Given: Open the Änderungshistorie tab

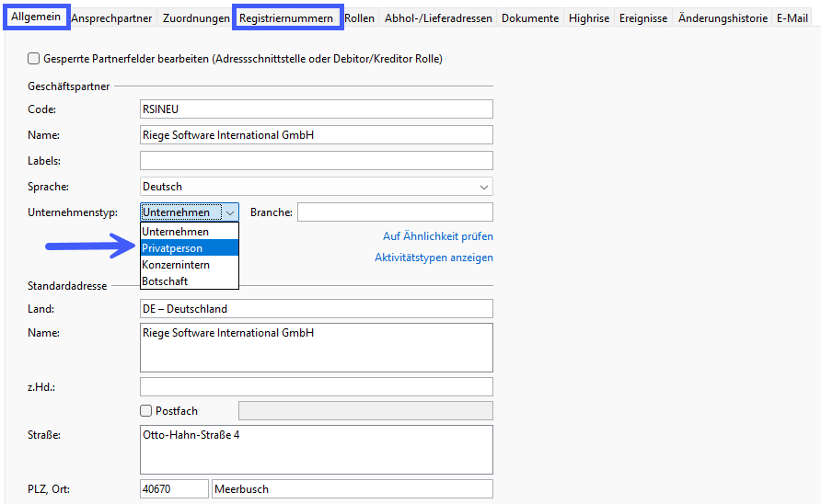Looking at the screenshot, I should 723,18.
